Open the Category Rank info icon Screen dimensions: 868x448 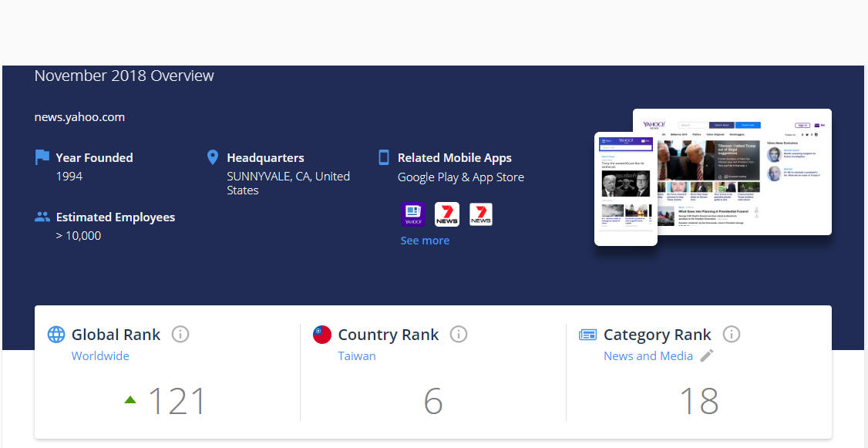[732, 335]
